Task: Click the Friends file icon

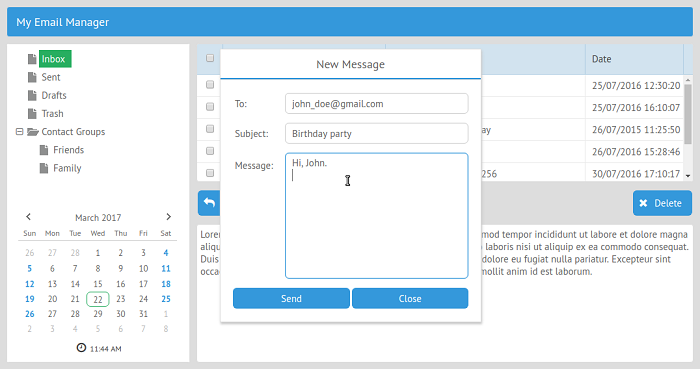Action: click(44, 150)
